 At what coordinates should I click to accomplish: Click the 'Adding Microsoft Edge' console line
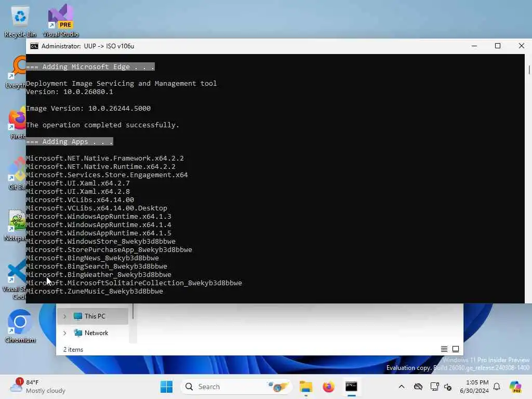tap(90, 67)
